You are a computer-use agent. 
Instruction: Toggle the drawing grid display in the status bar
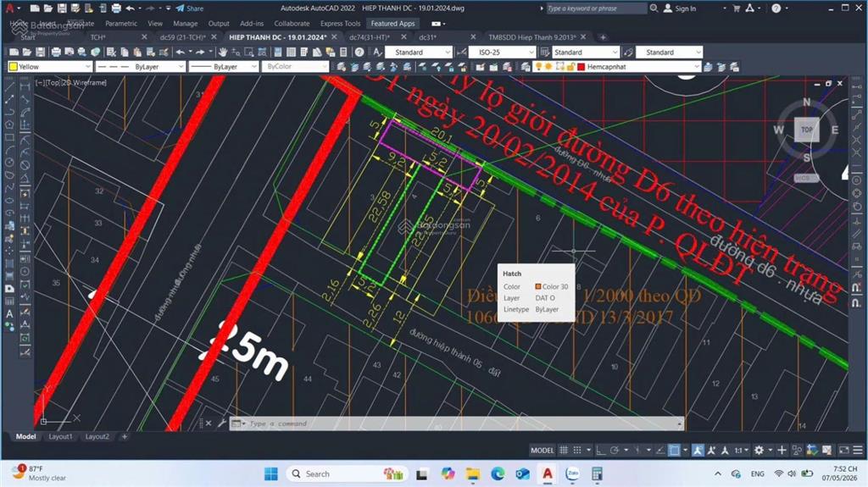tap(564, 450)
